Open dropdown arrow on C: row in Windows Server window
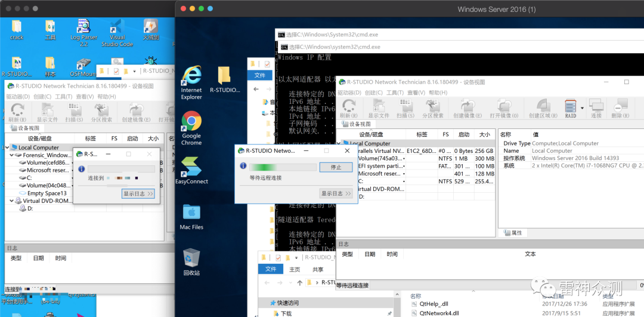Viewport: 644px width, 317px height. coord(404,181)
